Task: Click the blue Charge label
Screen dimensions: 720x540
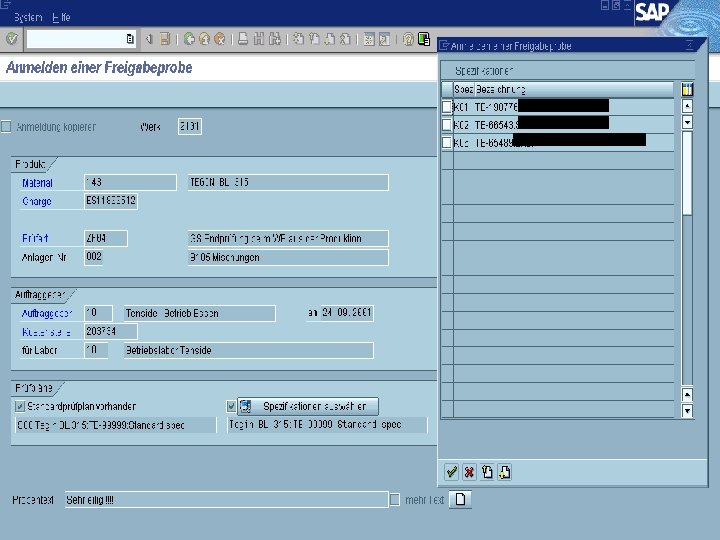Action: pyautogui.click(x=37, y=201)
